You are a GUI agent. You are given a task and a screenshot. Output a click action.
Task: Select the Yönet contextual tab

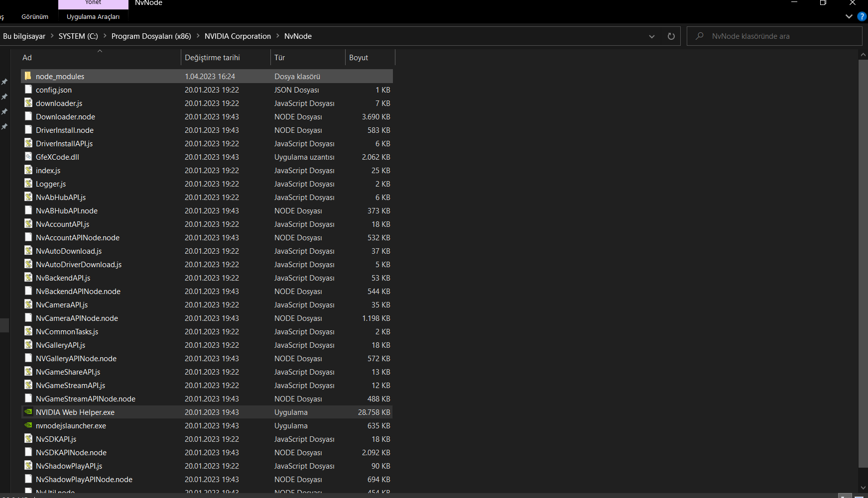(93, 3)
